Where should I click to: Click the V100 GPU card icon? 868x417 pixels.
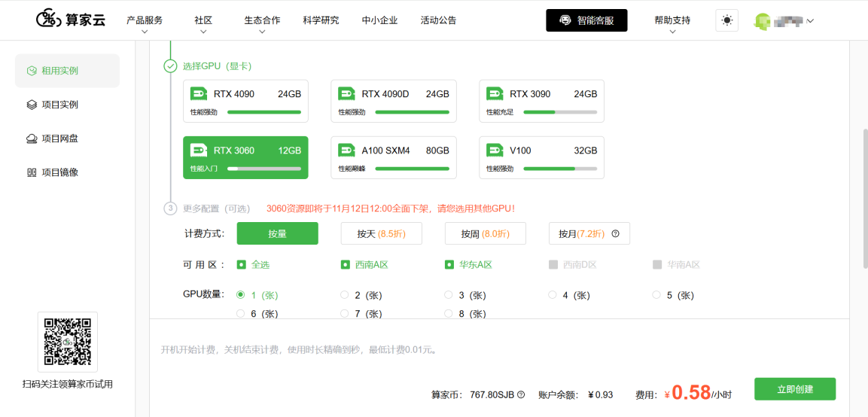click(495, 150)
